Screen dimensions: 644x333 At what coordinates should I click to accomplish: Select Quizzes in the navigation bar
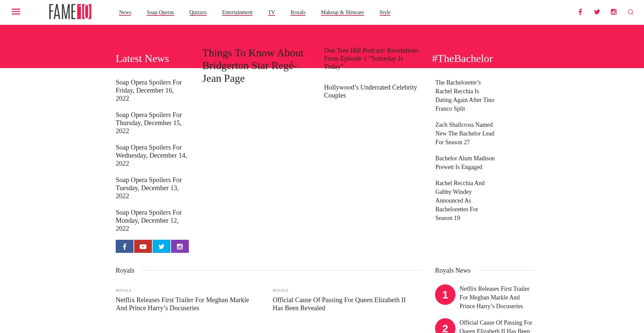point(198,12)
